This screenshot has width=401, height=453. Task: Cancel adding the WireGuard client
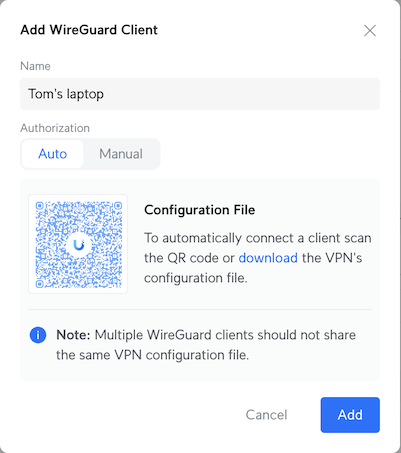266,415
